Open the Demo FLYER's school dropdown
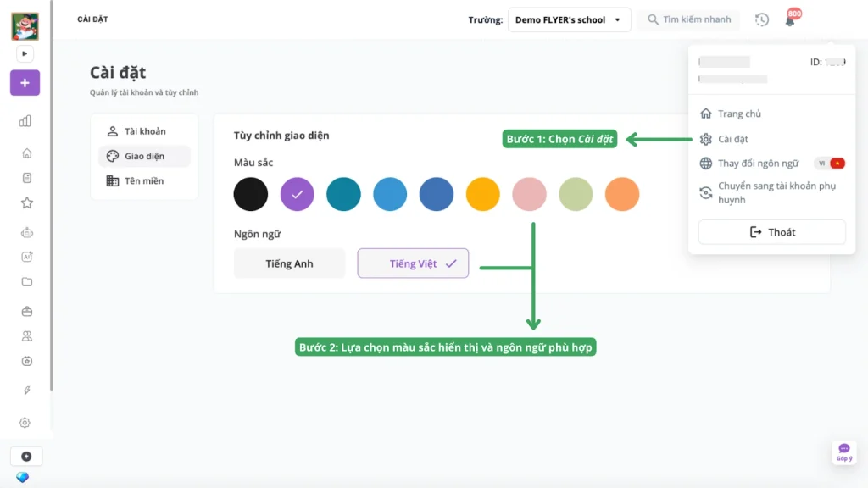Image resolution: width=868 pixels, height=488 pixels. click(569, 19)
